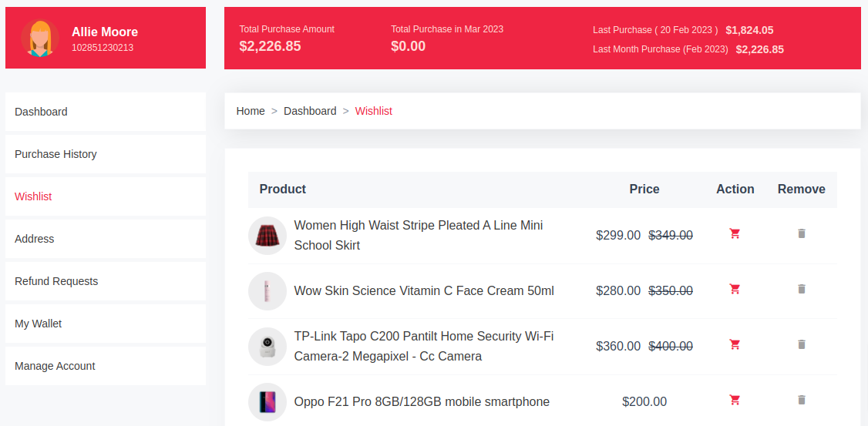Viewport: 868px width, 426px height.
Task: Go to Purchase History in the sidebar
Action: pos(56,154)
